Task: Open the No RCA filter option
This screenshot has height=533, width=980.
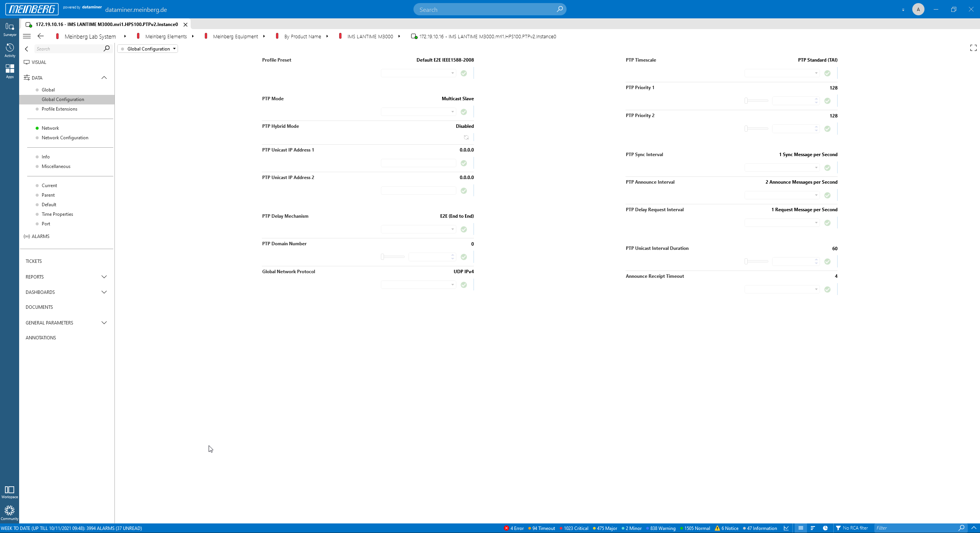Action: click(x=852, y=528)
